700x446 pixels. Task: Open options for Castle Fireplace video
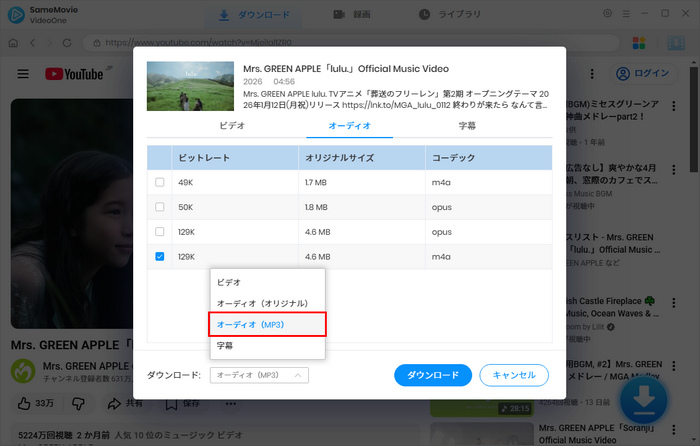click(674, 303)
